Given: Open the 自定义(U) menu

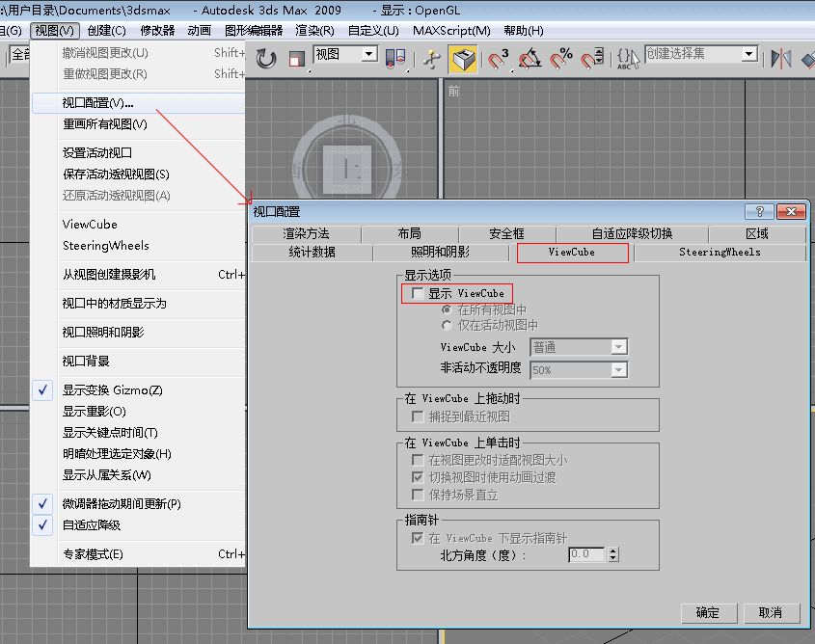Looking at the screenshot, I should click(373, 31).
